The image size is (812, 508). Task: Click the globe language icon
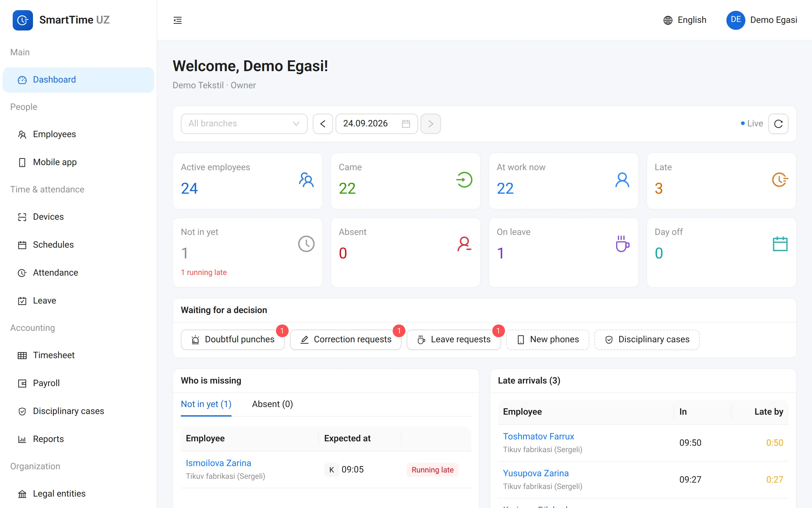668,20
